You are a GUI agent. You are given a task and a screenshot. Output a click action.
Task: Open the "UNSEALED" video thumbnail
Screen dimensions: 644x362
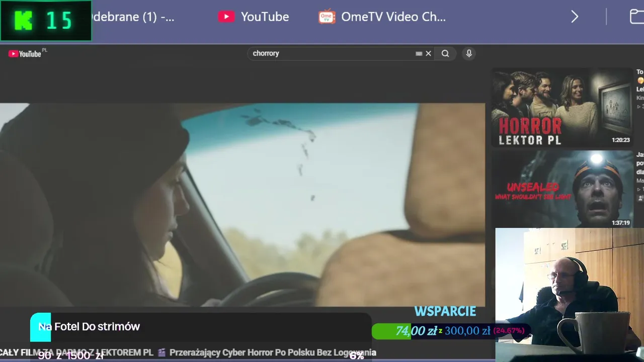(x=561, y=189)
